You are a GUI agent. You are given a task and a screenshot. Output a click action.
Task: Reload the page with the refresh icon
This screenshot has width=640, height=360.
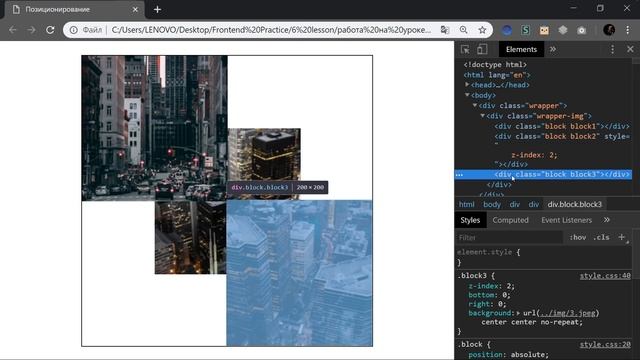[50, 30]
